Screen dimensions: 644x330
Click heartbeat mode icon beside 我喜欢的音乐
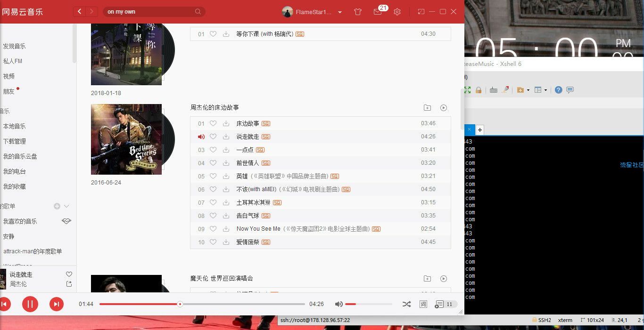tap(66, 221)
